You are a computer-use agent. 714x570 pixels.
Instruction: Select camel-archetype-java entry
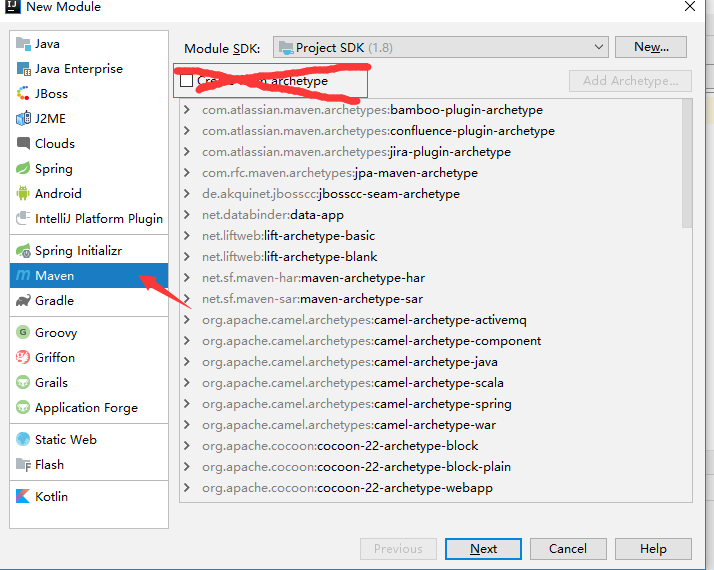[x=350, y=362]
